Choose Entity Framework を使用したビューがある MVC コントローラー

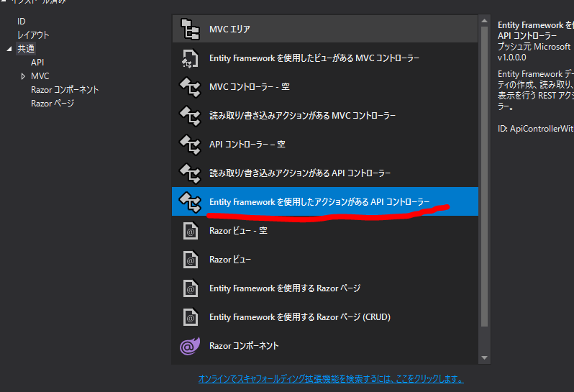[x=314, y=58]
